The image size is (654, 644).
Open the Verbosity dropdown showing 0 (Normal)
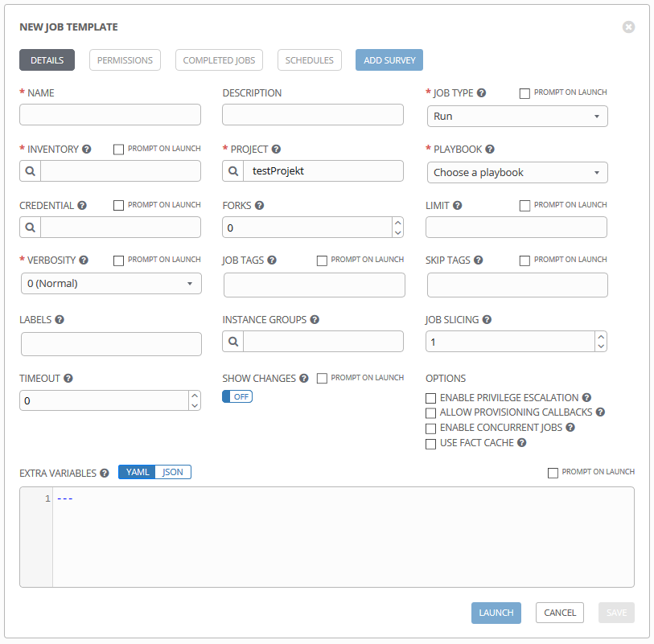click(111, 284)
